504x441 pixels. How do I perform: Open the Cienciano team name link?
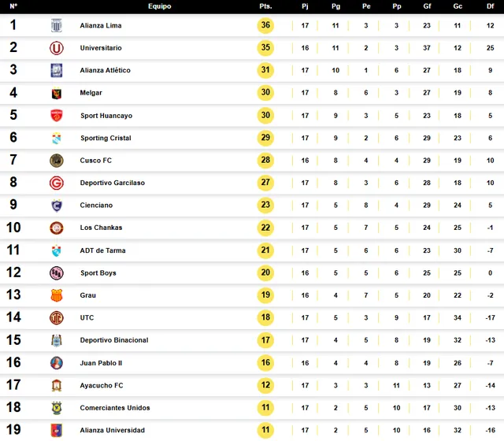[x=96, y=205]
